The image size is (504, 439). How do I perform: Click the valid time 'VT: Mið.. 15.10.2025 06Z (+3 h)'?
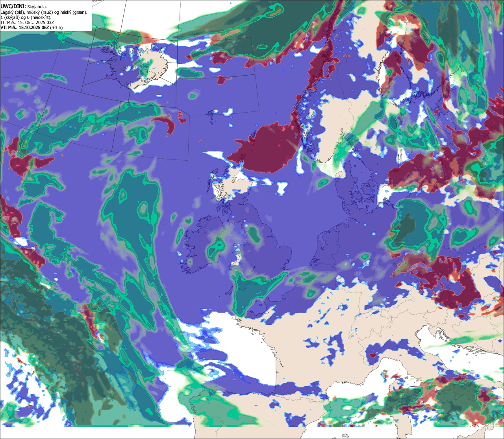point(31,27)
